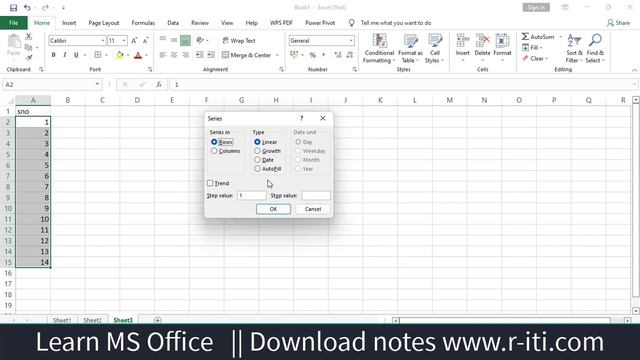Select Growth type radio button
This screenshot has height=360, width=640.
point(257,151)
